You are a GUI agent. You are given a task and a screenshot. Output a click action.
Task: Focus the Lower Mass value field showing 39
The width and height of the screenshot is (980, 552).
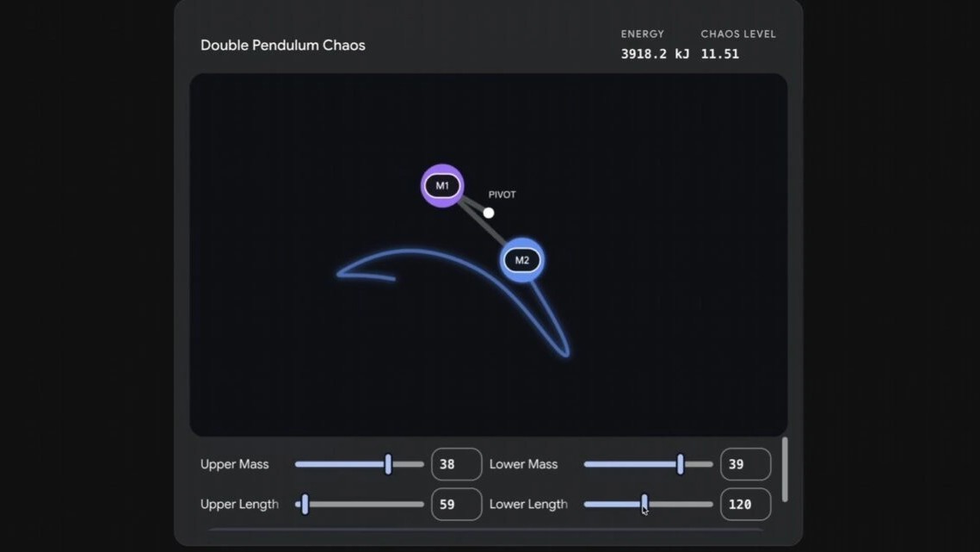[745, 464]
